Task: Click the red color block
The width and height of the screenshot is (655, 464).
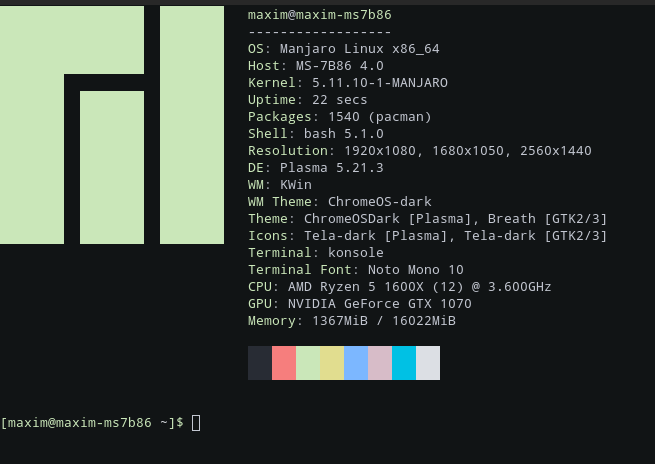Action: pos(284,363)
